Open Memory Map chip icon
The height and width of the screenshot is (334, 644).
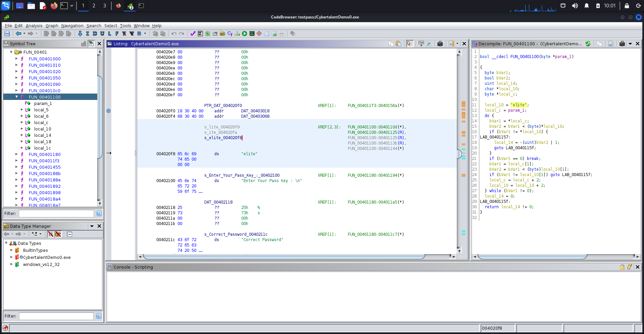click(x=252, y=34)
